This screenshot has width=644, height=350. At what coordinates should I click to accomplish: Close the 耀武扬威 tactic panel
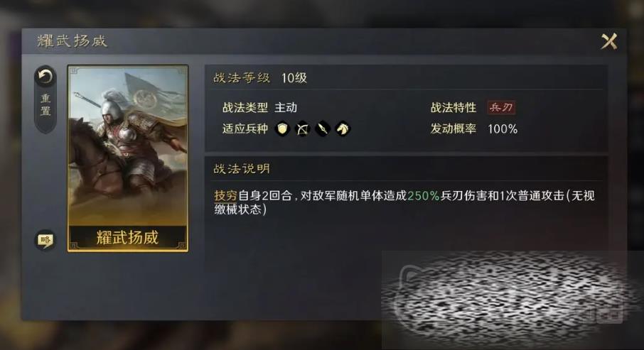(x=609, y=41)
